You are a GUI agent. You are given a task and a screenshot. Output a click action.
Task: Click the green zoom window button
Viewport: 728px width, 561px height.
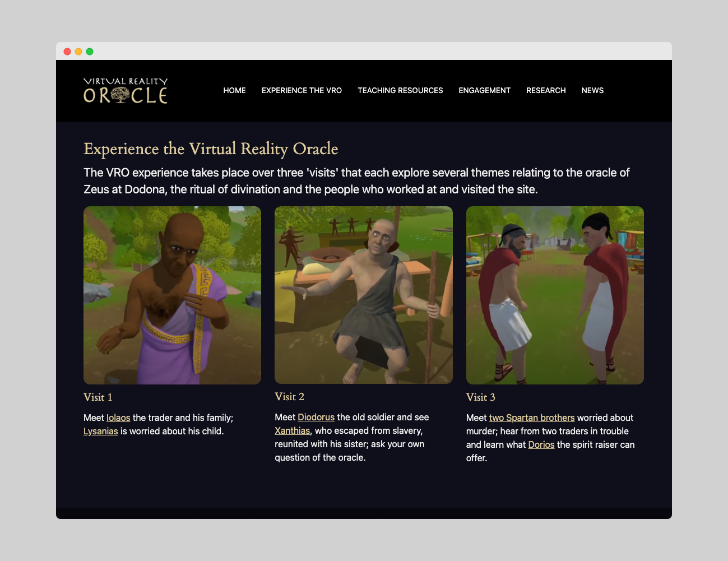89,51
